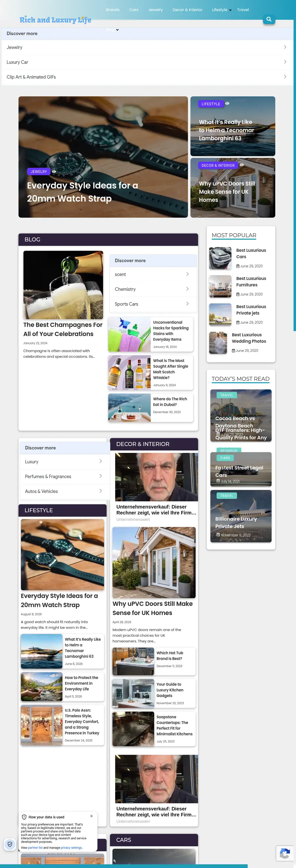This screenshot has height=868, width=296.
Task: Click chevron on Perfumes & Fragrances row
Action: 101,476
